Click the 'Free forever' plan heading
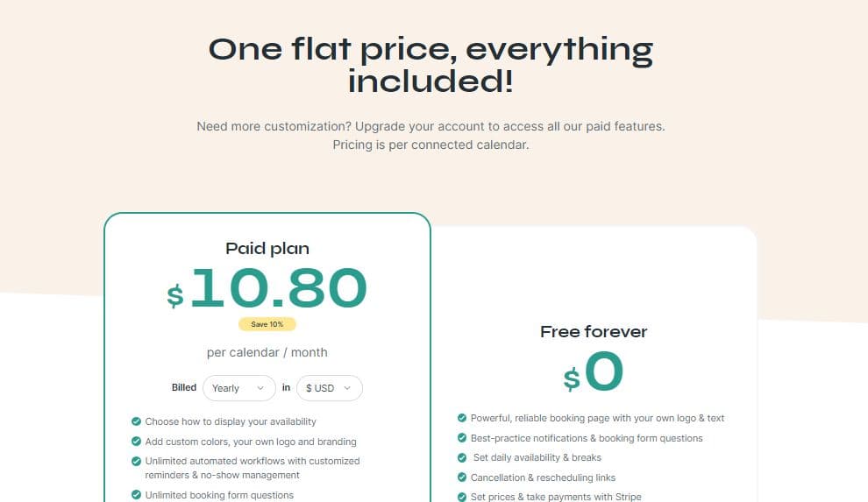Image resolution: width=868 pixels, height=502 pixels. click(x=594, y=332)
